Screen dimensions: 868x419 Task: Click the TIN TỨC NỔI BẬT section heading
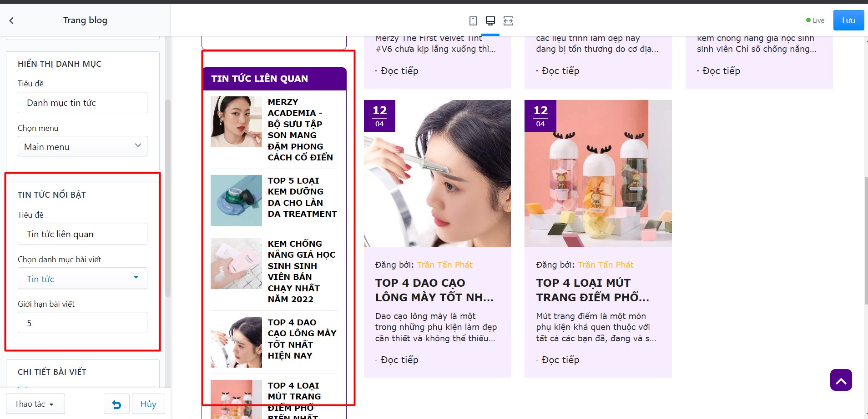pos(52,195)
